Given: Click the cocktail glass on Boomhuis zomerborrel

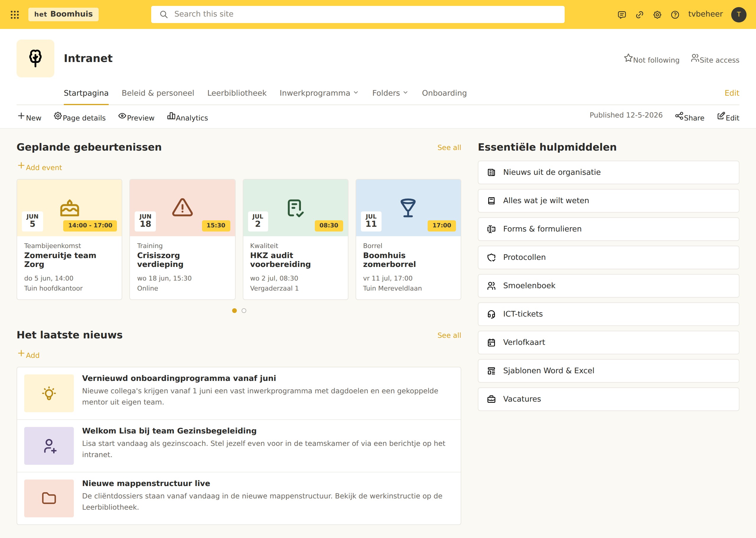Looking at the screenshot, I should [408, 208].
